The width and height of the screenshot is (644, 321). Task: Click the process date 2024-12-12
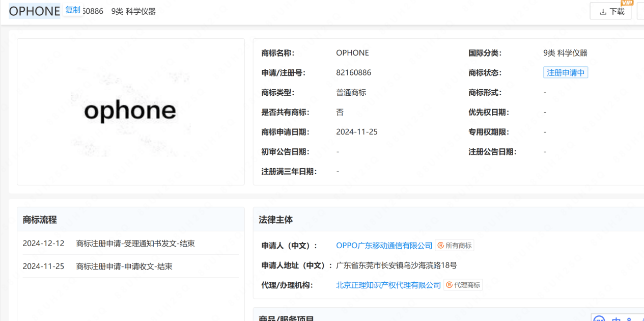43,244
